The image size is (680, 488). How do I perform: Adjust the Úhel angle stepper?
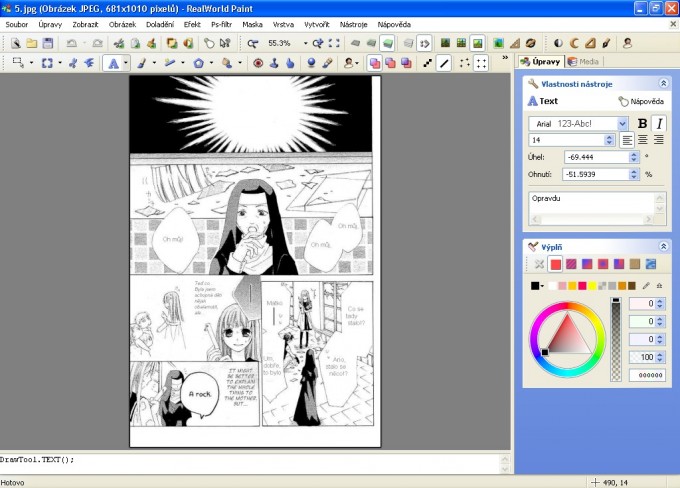[x=634, y=157]
